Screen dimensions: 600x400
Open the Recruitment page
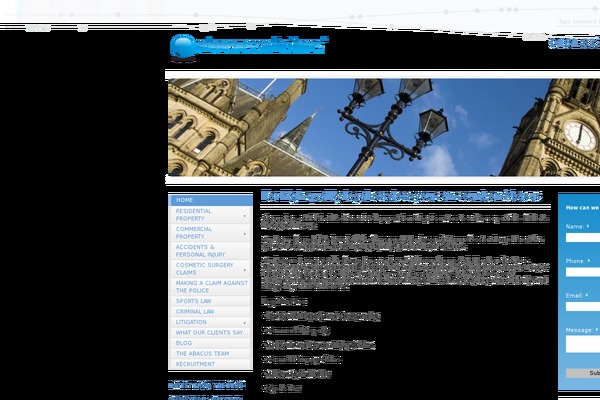point(210,364)
